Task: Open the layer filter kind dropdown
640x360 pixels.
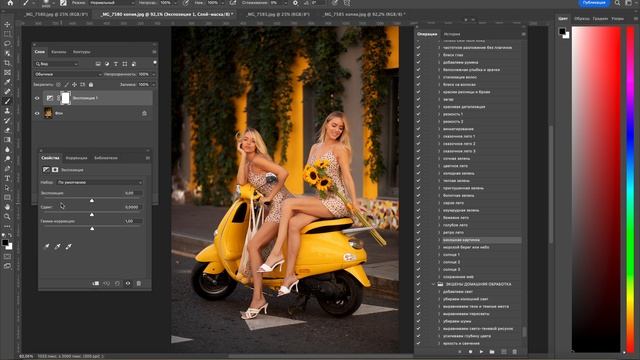Action: 57,64
